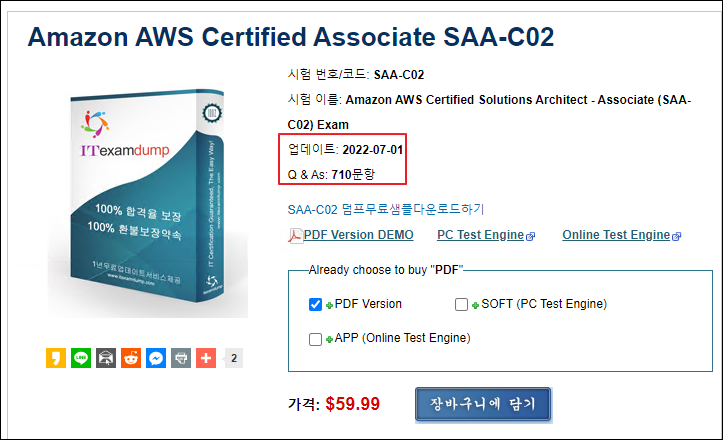Click the share count badge showing 2
This screenshot has width=723, height=440.
click(x=234, y=358)
